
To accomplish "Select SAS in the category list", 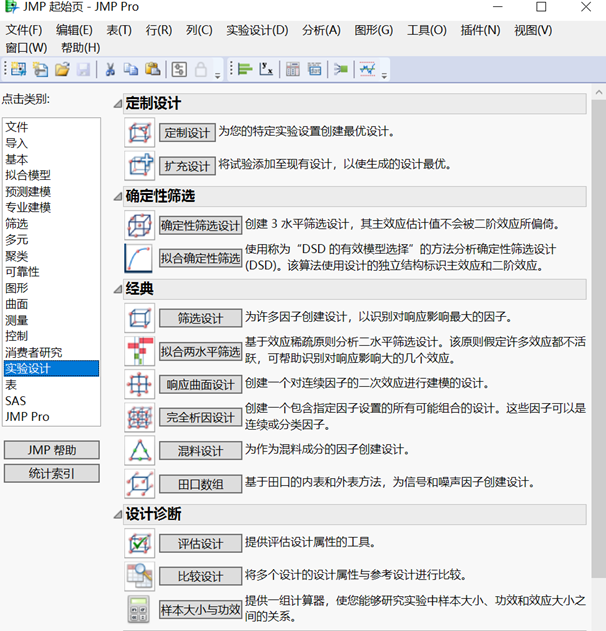I will [52, 401].
